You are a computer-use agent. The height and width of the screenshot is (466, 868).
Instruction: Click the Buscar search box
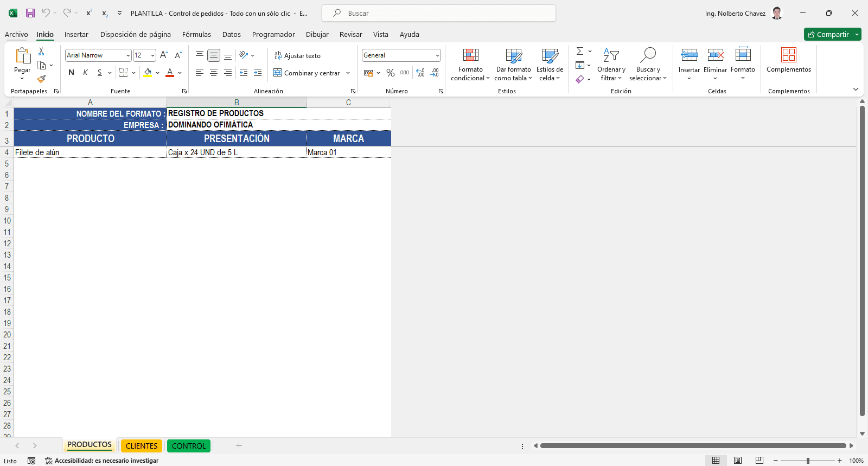pos(439,13)
